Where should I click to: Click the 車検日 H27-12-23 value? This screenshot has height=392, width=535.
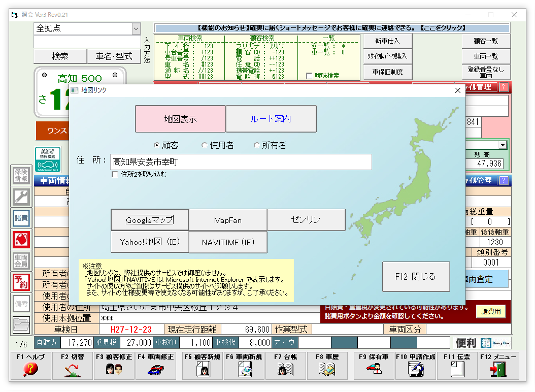pos(131,329)
